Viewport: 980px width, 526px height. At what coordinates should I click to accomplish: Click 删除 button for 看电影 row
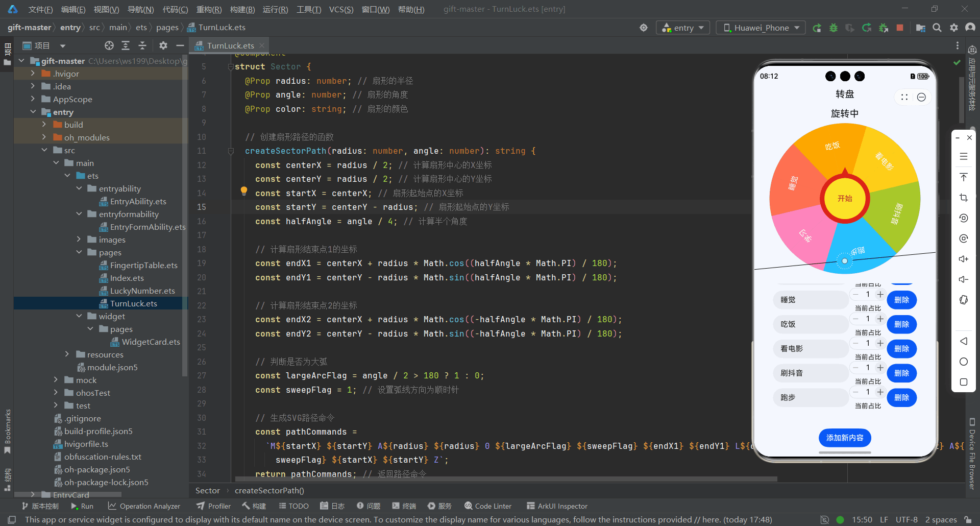pos(902,349)
